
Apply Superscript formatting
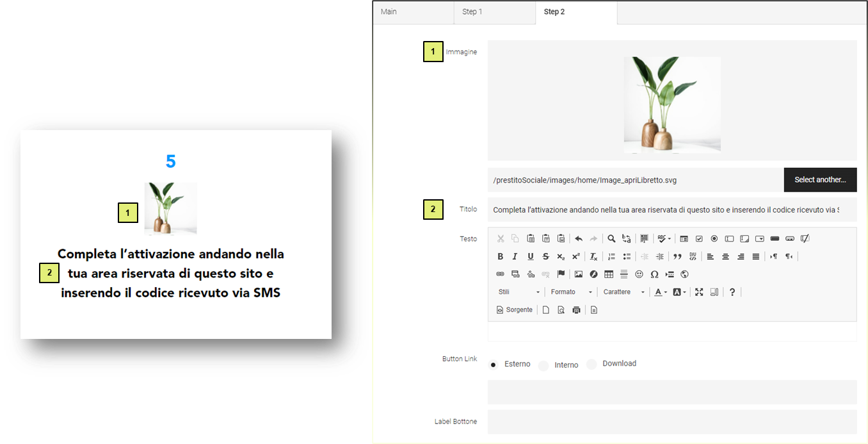(576, 256)
